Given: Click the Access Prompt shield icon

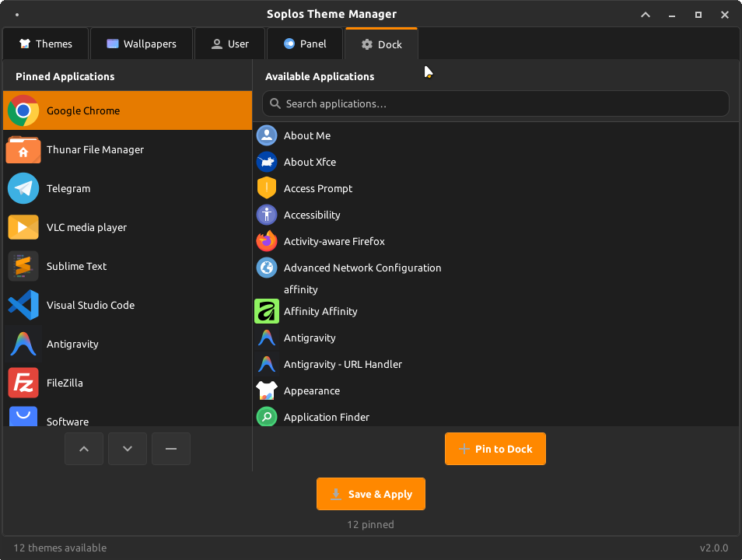Looking at the screenshot, I should pyautogui.click(x=267, y=188).
